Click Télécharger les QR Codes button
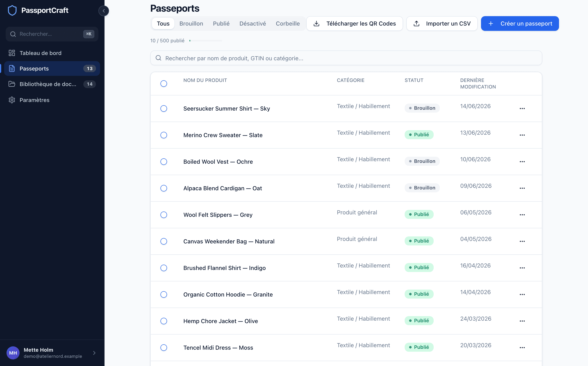 point(355,24)
